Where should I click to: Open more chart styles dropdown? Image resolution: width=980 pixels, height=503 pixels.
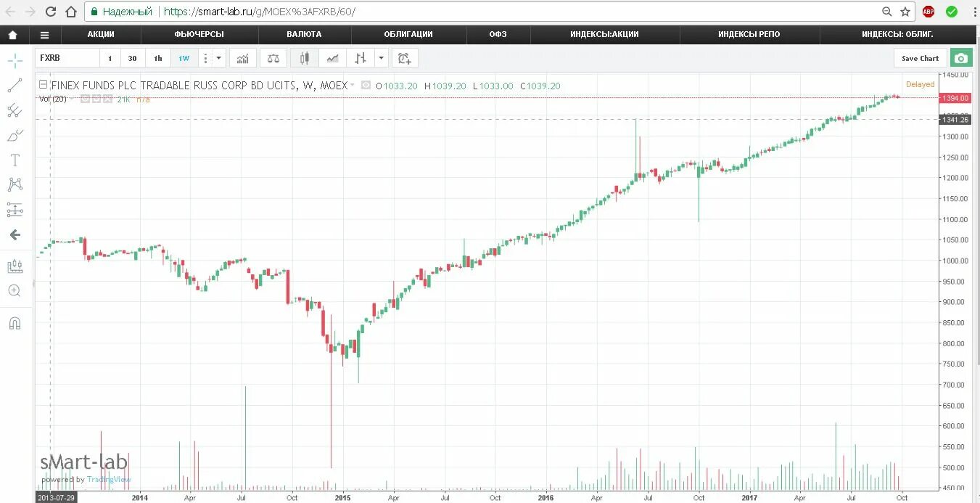[381, 58]
